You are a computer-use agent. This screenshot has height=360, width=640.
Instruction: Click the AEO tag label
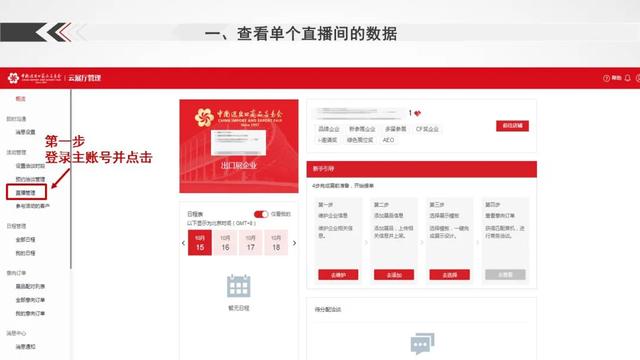pos(388,140)
